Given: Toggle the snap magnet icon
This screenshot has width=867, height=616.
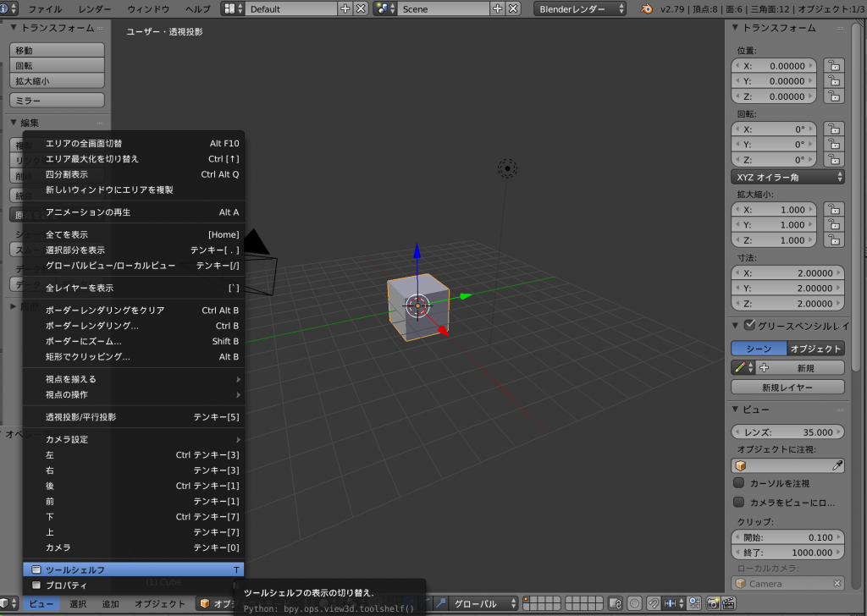Looking at the screenshot, I should coord(654,603).
